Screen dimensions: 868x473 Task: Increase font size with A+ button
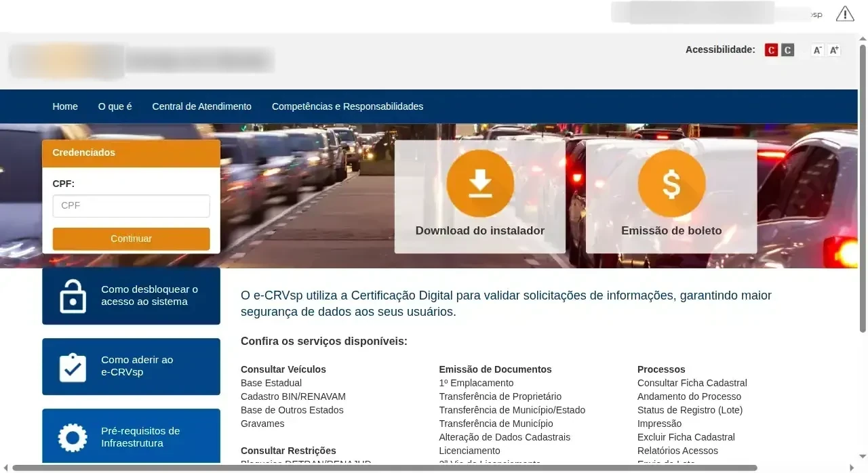(x=834, y=50)
